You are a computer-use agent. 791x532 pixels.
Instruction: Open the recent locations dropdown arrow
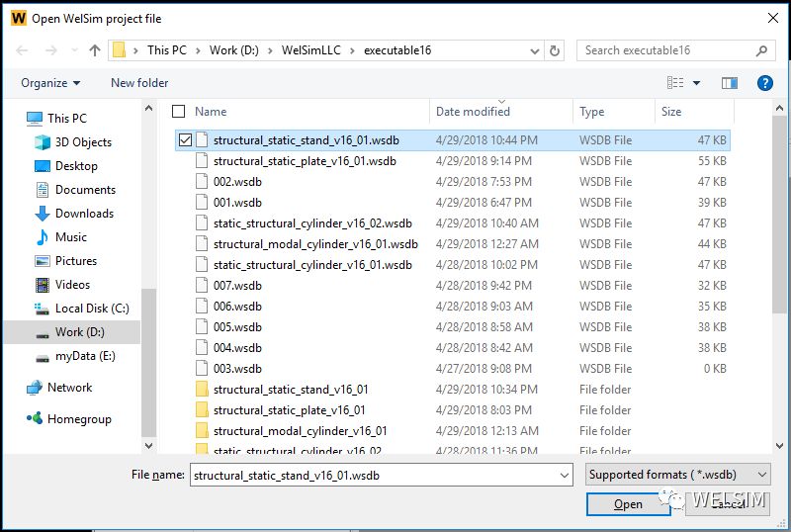[75, 50]
